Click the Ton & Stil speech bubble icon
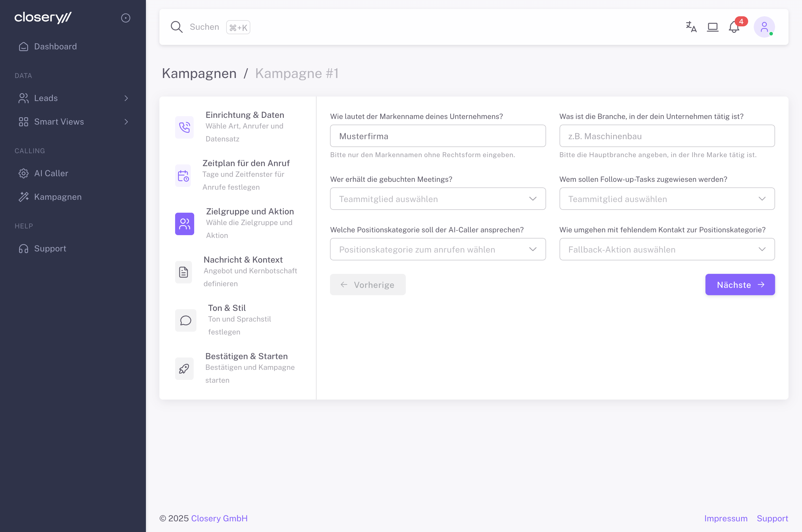The image size is (802, 532). point(185,320)
